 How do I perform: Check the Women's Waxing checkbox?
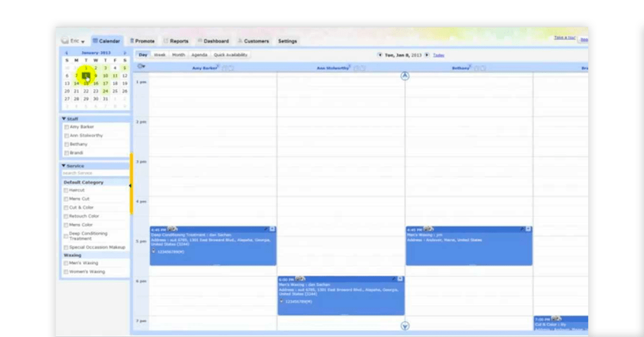point(65,272)
